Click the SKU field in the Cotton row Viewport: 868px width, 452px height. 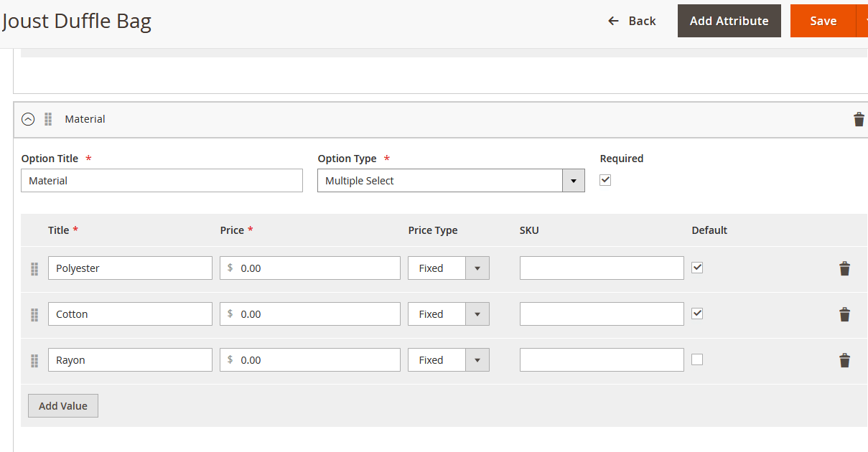pos(601,314)
